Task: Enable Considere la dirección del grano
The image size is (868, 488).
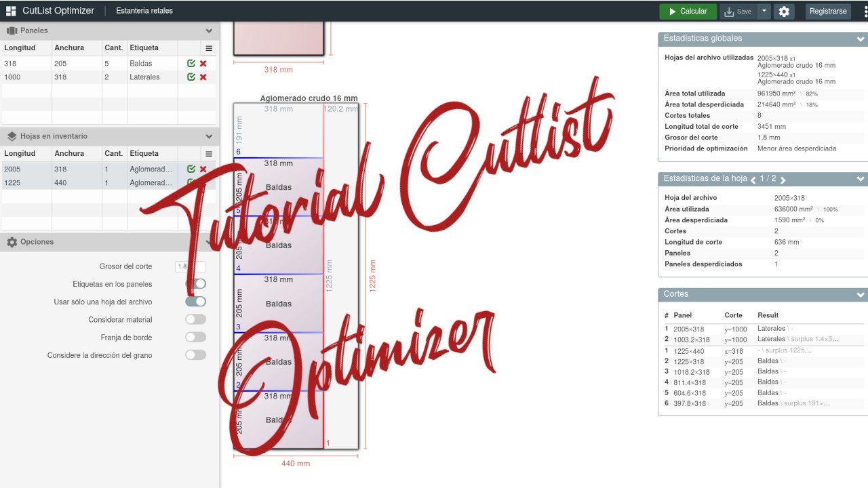Action: pyautogui.click(x=195, y=354)
